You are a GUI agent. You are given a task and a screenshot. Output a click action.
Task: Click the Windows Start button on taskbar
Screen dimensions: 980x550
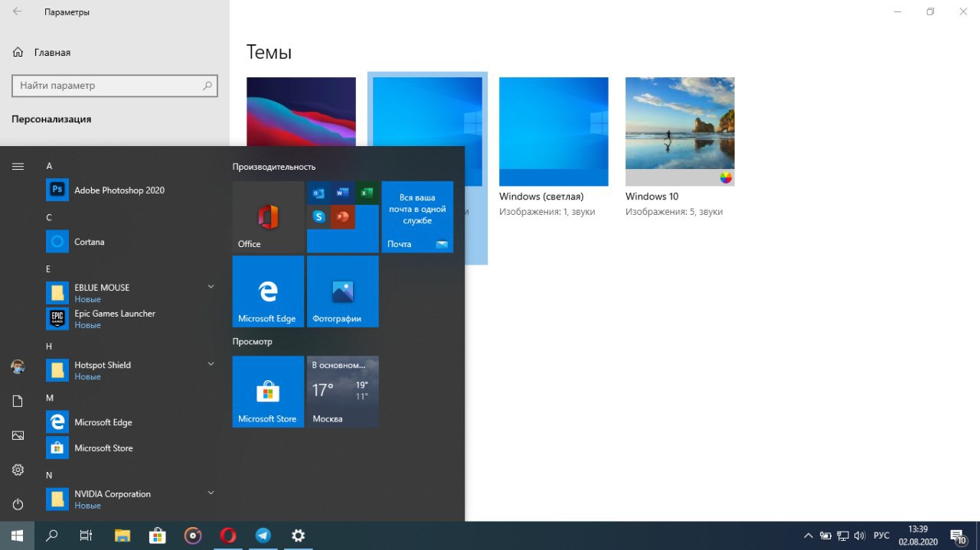[x=17, y=535]
